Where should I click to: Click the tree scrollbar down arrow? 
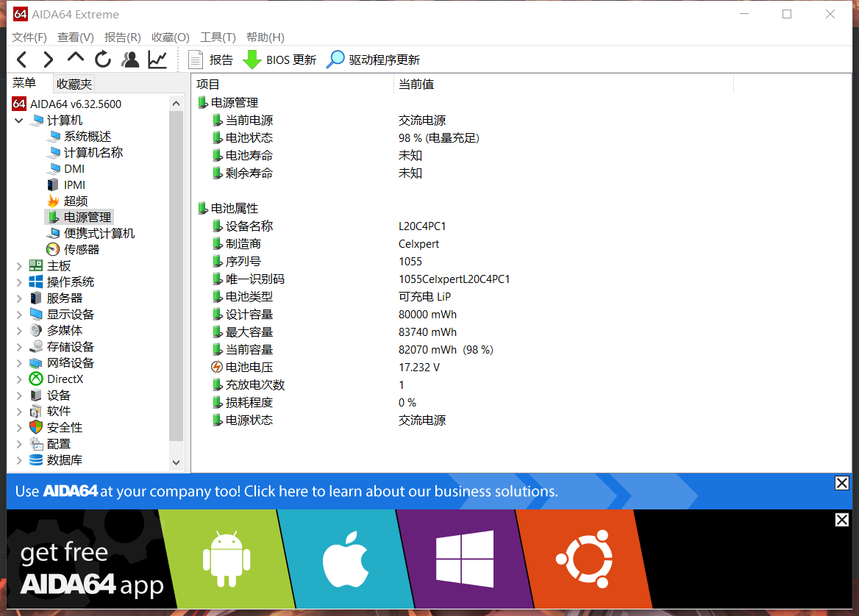point(176,462)
